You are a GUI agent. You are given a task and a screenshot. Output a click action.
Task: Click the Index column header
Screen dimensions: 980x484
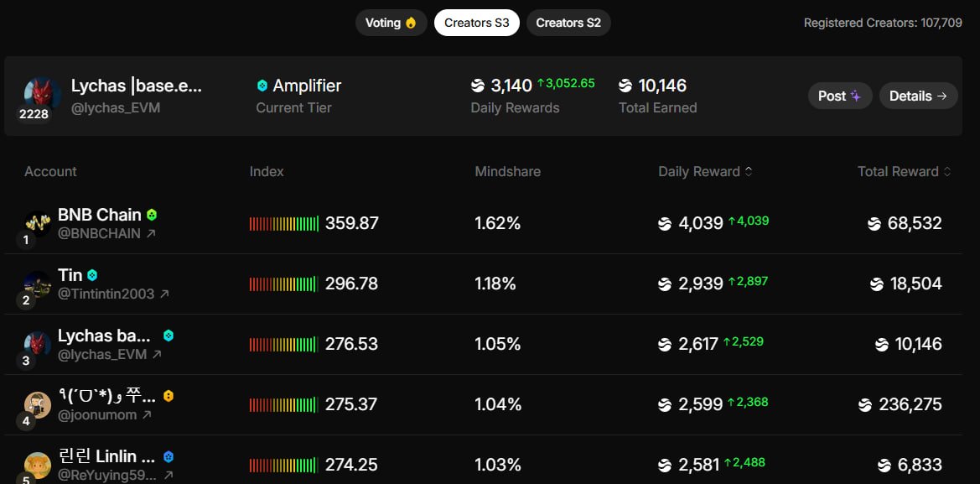[267, 171]
